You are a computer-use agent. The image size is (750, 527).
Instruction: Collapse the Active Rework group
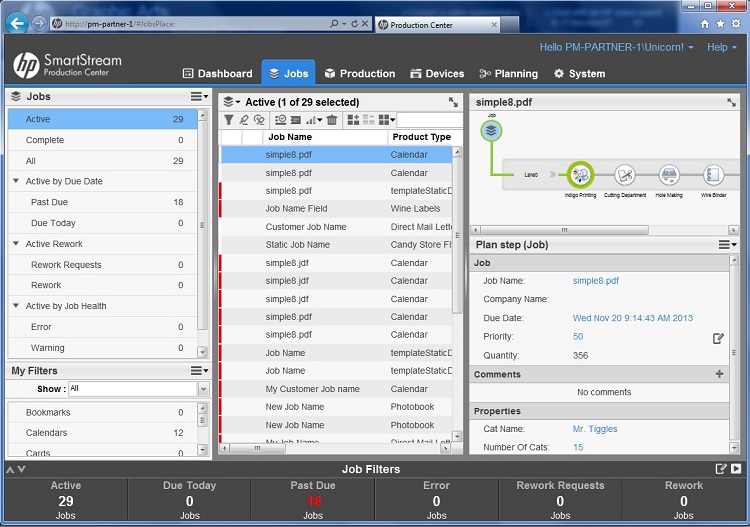tap(16, 243)
